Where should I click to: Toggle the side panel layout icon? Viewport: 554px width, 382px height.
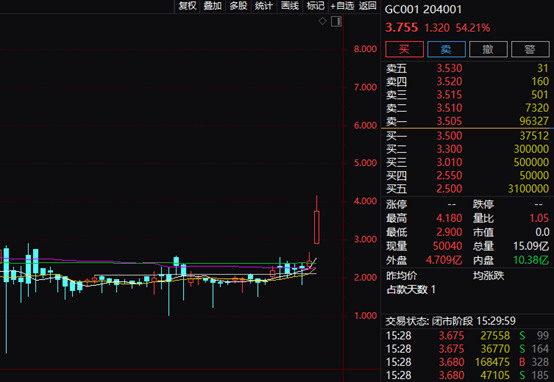tap(336, 22)
